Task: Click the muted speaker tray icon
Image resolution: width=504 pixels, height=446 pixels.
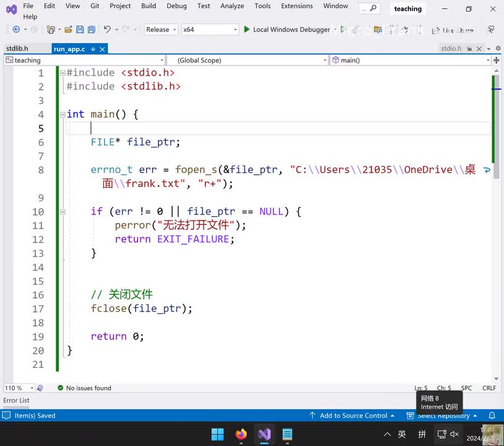Action: pyautogui.click(x=454, y=434)
